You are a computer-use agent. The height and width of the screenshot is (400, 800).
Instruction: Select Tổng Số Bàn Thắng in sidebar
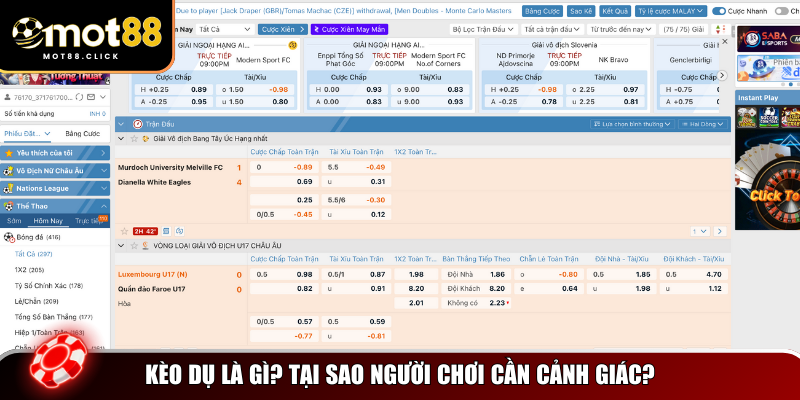pyautogui.click(x=53, y=317)
